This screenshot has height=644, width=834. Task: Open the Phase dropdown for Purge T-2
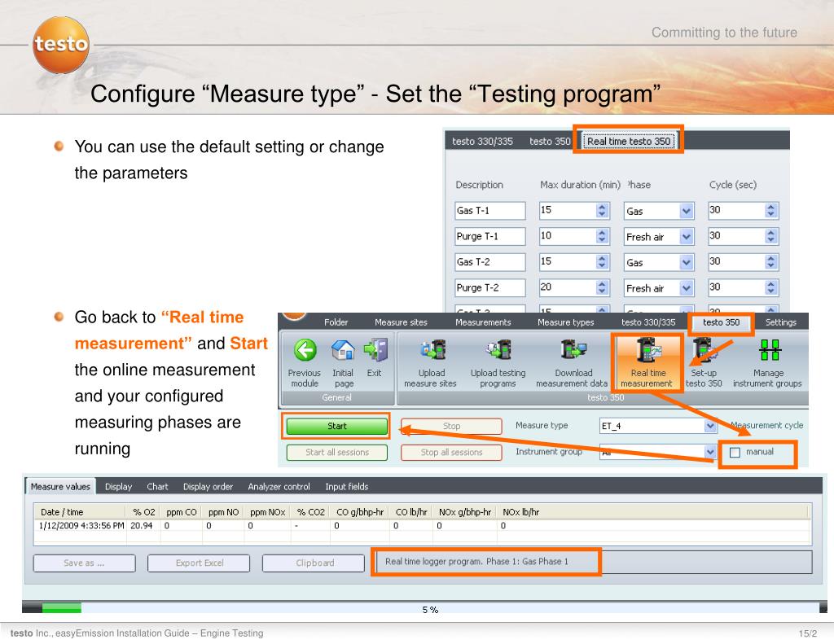pos(687,288)
